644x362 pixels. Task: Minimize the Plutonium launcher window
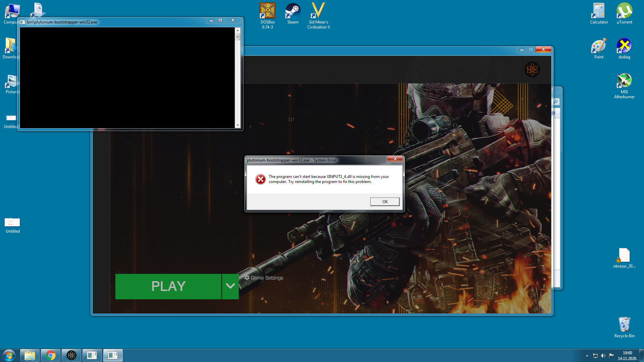522,50
